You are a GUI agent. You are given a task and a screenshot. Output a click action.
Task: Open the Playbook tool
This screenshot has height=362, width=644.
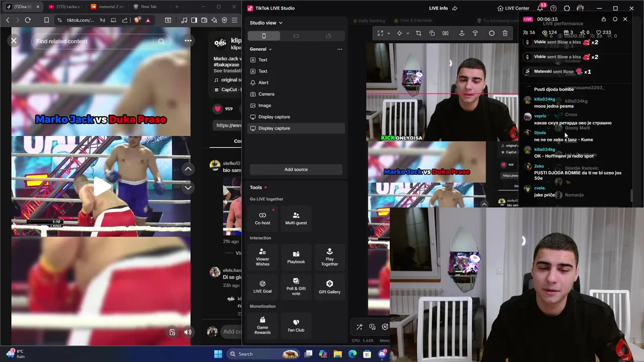(296, 257)
